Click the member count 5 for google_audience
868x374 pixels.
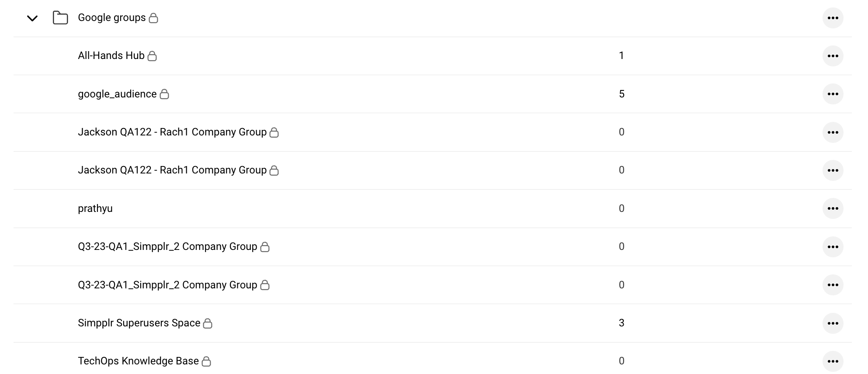(621, 94)
